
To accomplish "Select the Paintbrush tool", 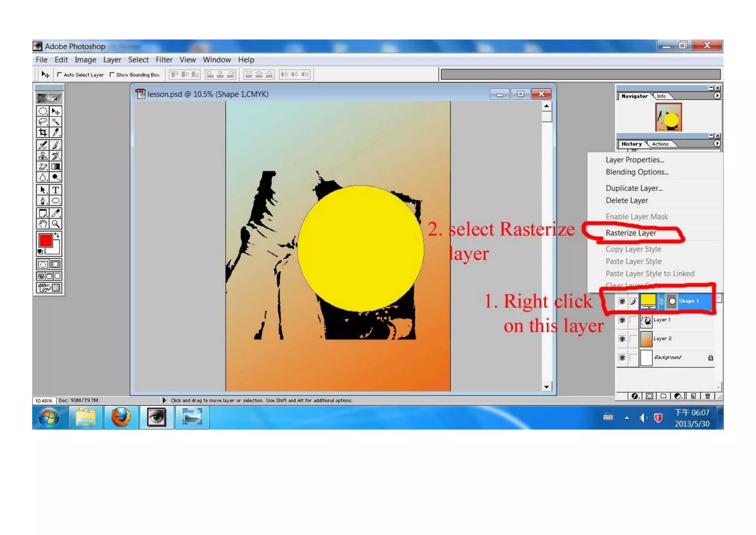I will 56,145.
